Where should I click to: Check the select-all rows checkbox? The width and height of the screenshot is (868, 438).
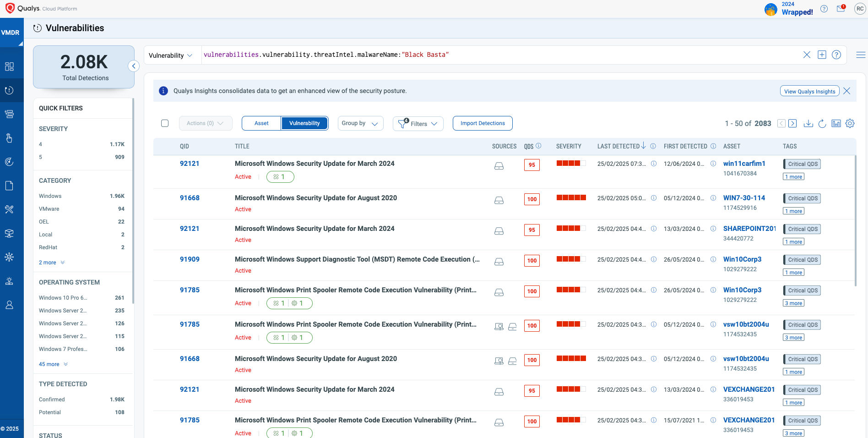[x=165, y=123]
